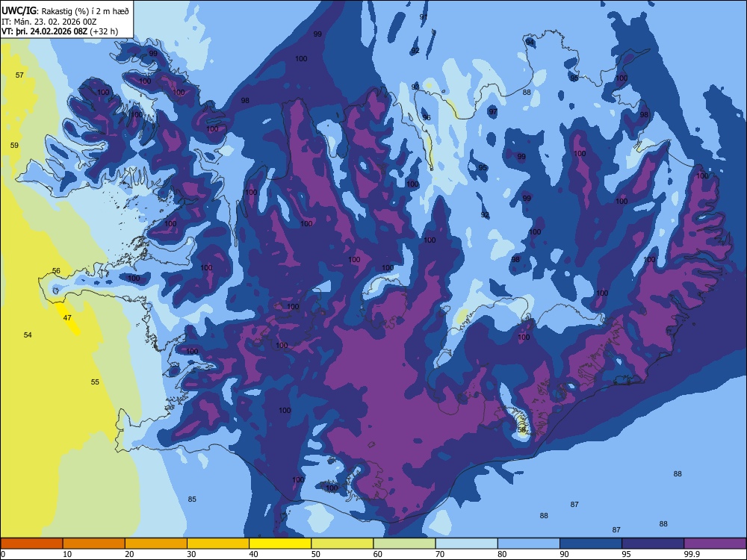747x560 pixels.
Task: Choose the light green 60–70 legend swatch
Action: tap(404, 544)
